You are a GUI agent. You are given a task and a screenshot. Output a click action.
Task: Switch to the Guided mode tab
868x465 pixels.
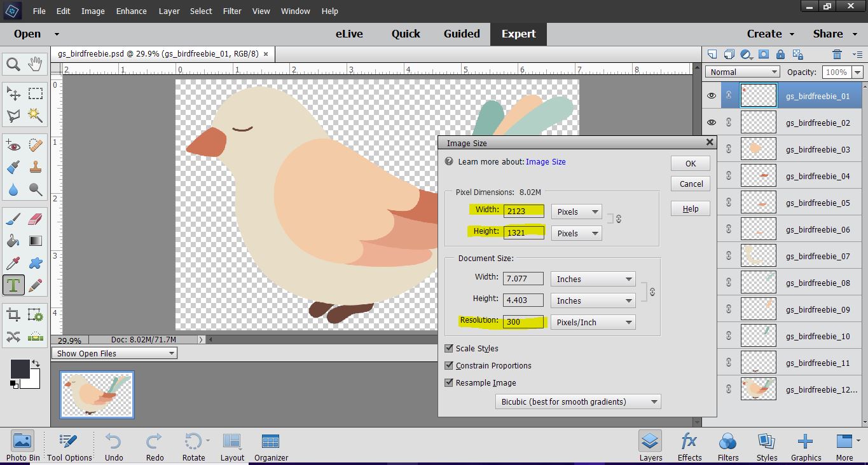[462, 34]
